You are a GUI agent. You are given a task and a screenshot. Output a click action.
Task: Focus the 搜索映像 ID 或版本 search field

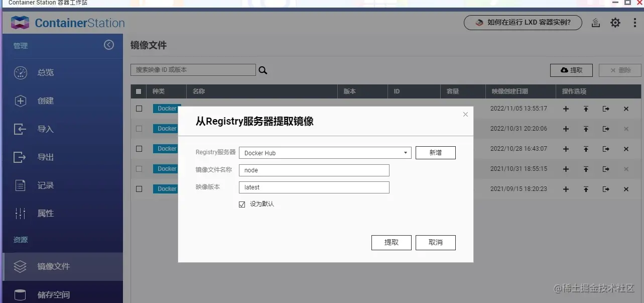coord(193,70)
